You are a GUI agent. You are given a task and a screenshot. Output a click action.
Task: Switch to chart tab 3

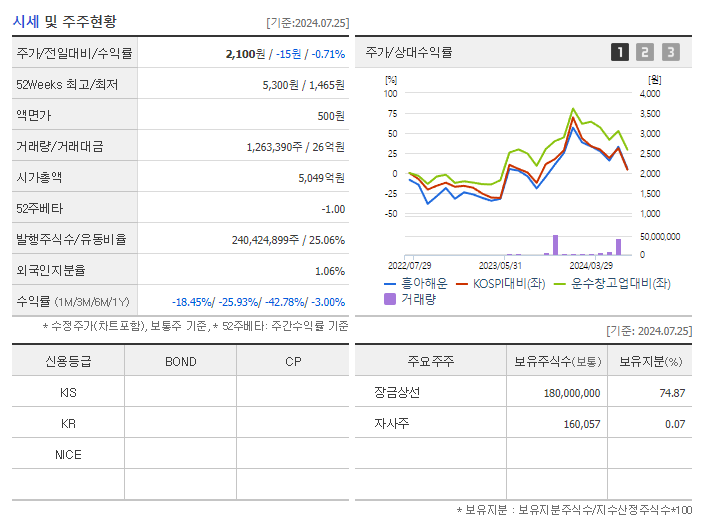click(x=671, y=52)
